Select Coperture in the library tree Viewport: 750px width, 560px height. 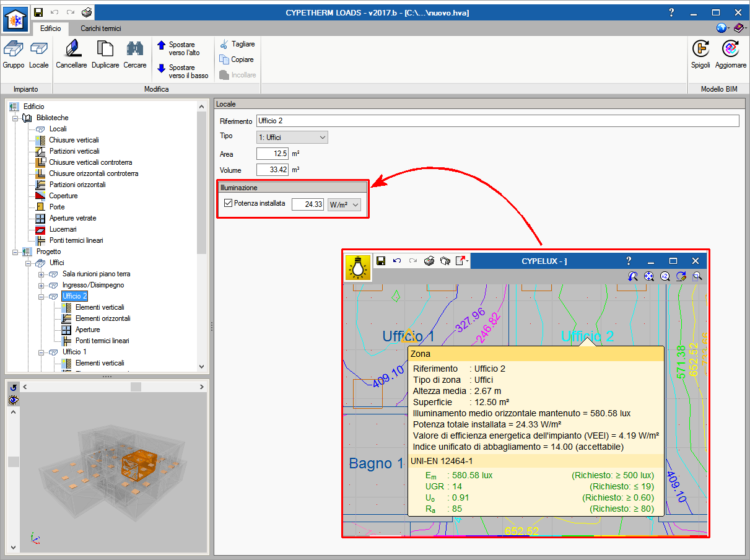pyautogui.click(x=64, y=196)
